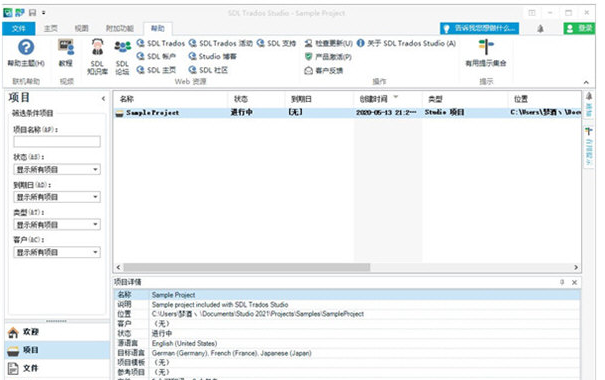Click 客户反馈 customer feedback

pos(324,70)
